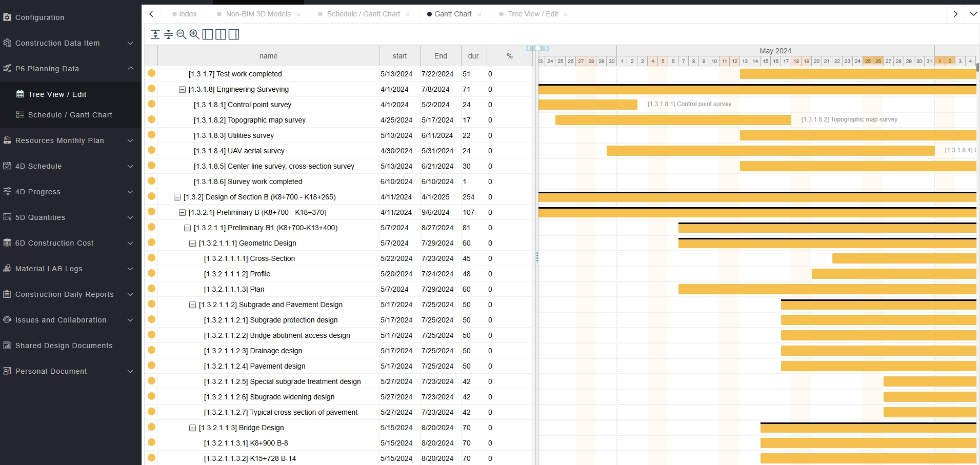Image resolution: width=980 pixels, height=465 pixels.
Task: Click the Personal Document icon
Action: (7, 371)
